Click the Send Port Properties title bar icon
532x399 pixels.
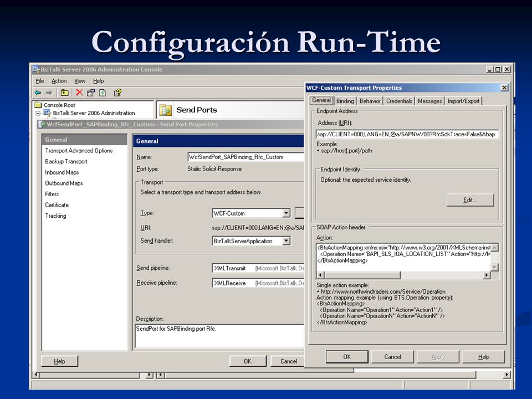click(42, 125)
